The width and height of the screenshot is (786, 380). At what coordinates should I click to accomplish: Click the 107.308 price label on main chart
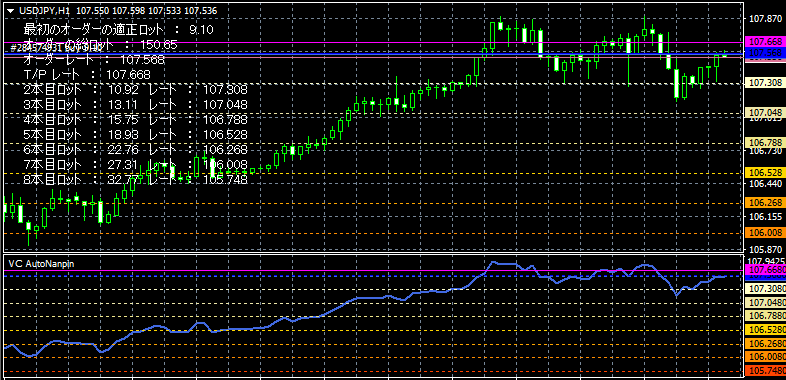[x=764, y=83]
